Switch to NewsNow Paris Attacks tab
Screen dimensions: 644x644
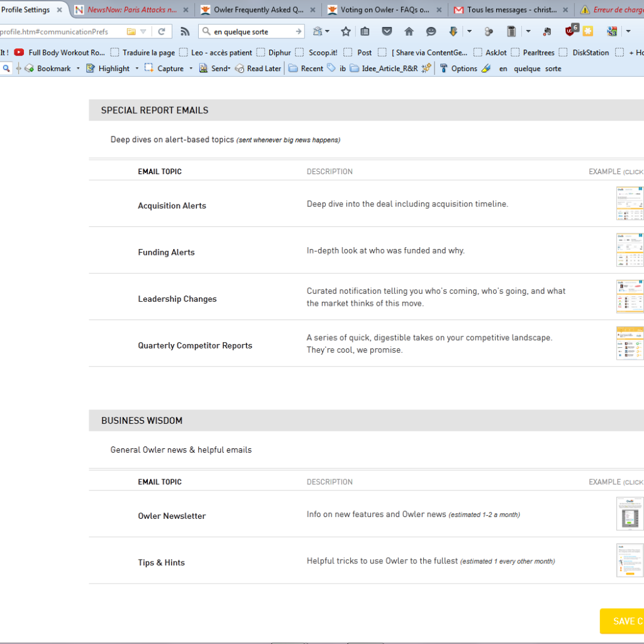click(132, 9)
